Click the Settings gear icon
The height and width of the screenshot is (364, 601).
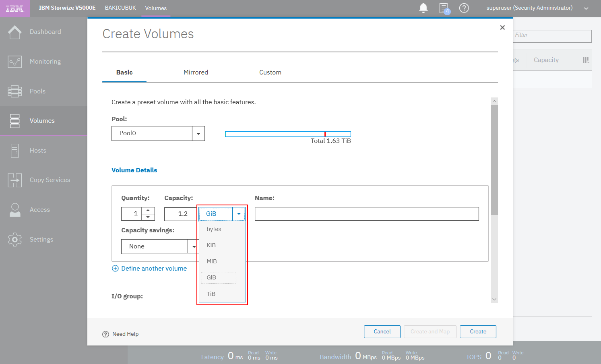coord(15,240)
